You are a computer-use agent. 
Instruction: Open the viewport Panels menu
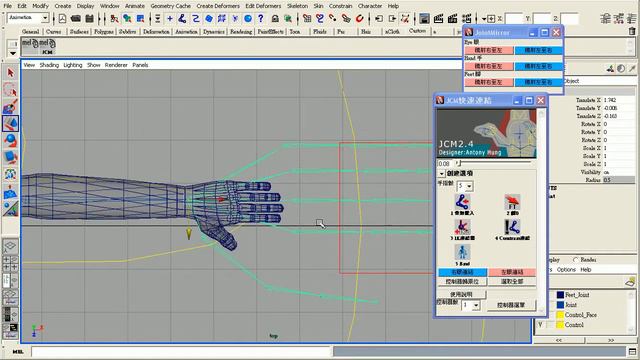[140, 65]
